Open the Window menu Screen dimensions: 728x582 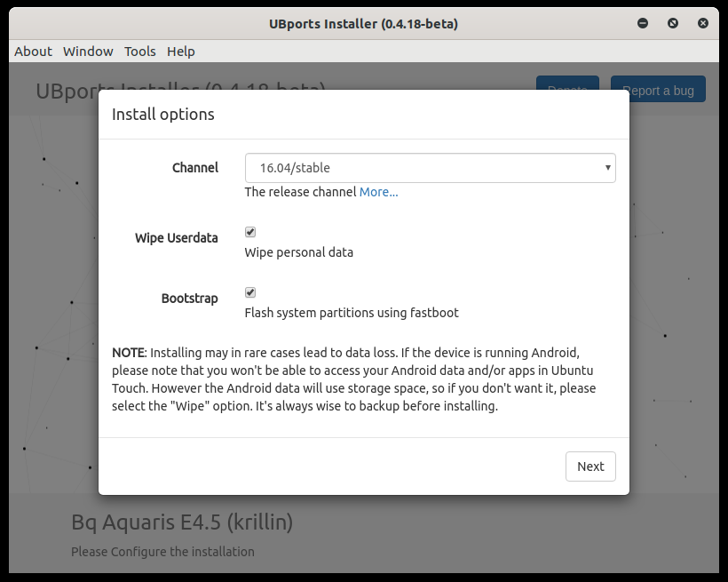[x=88, y=52]
